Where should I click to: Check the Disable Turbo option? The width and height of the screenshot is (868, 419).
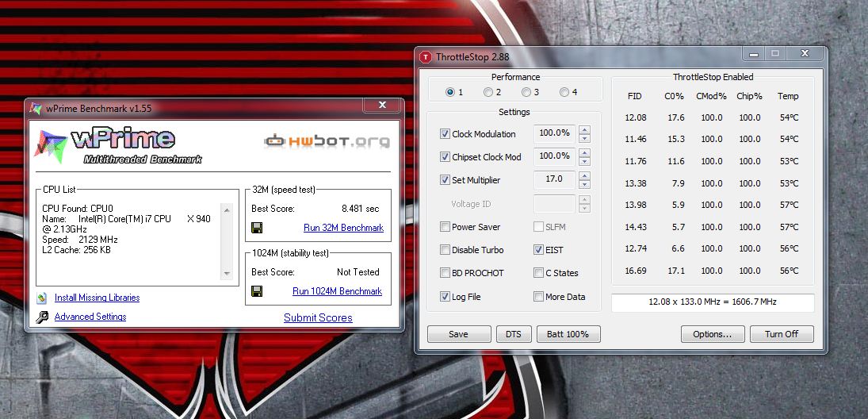click(x=445, y=249)
